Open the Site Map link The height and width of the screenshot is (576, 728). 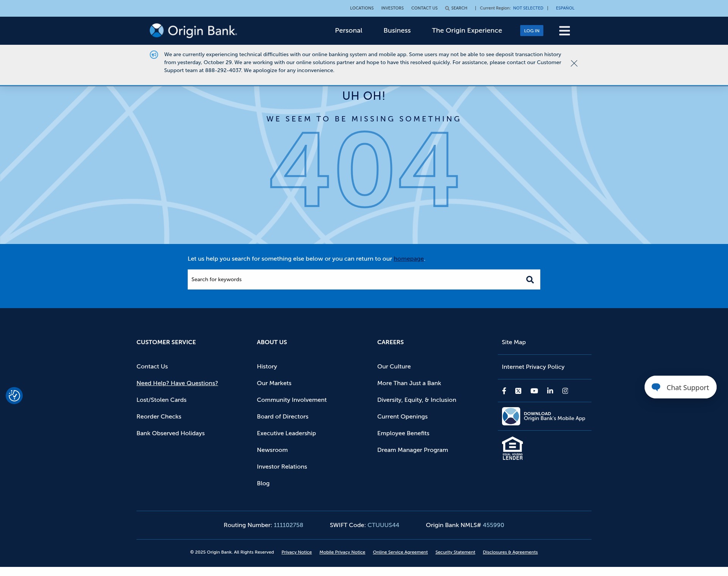(514, 342)
